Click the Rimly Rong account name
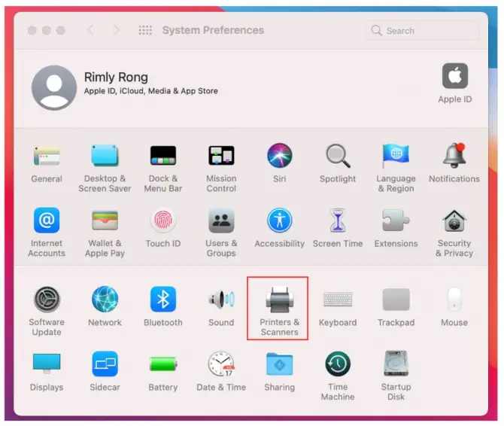The image size is (504, 426). (116, 78)
